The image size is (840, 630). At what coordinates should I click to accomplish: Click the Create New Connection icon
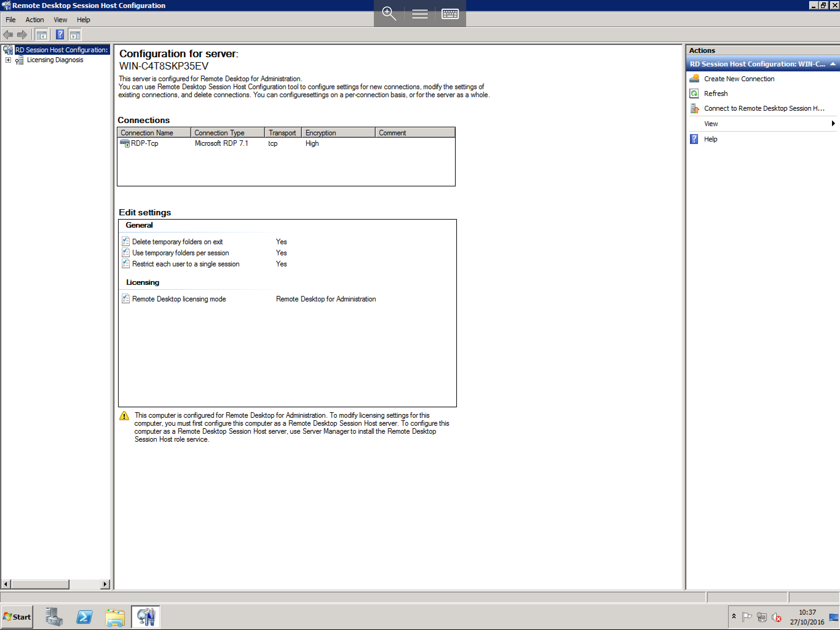coord(694,78)
